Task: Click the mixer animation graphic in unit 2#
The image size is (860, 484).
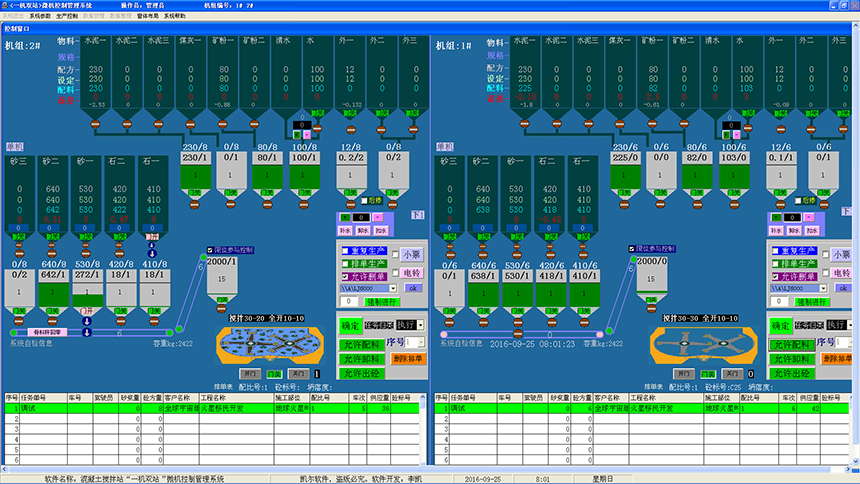Action: [x=269, y=343]
